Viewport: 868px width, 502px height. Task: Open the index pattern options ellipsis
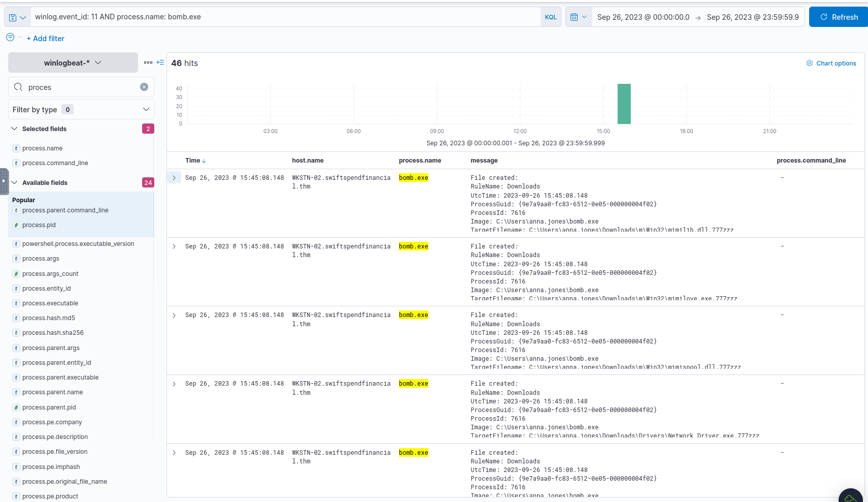click(148, 62)
